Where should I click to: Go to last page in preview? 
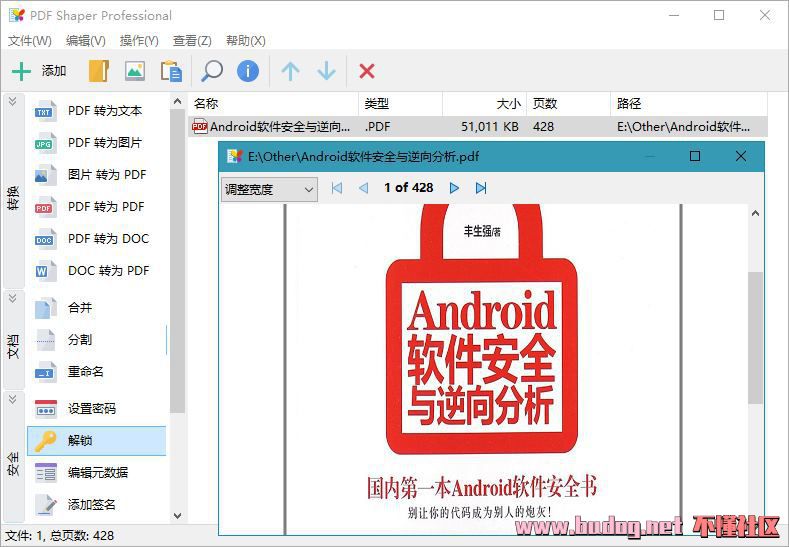(x=481, y=188)
